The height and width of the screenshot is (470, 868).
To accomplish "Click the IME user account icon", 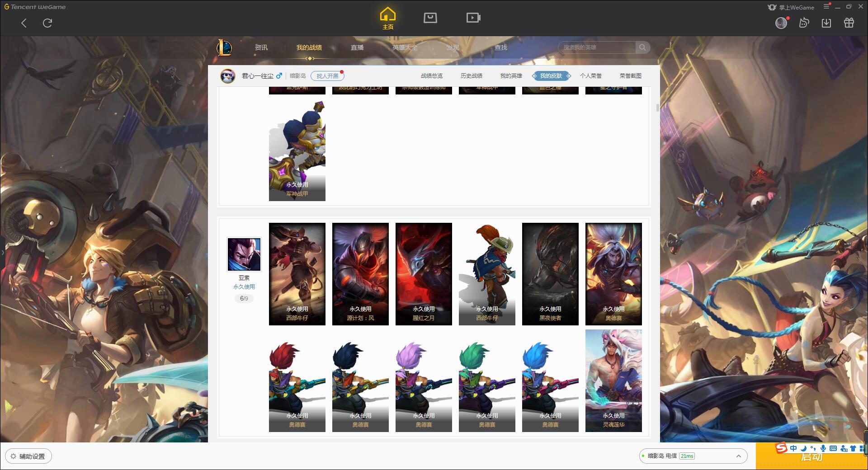I will [844, 448].
